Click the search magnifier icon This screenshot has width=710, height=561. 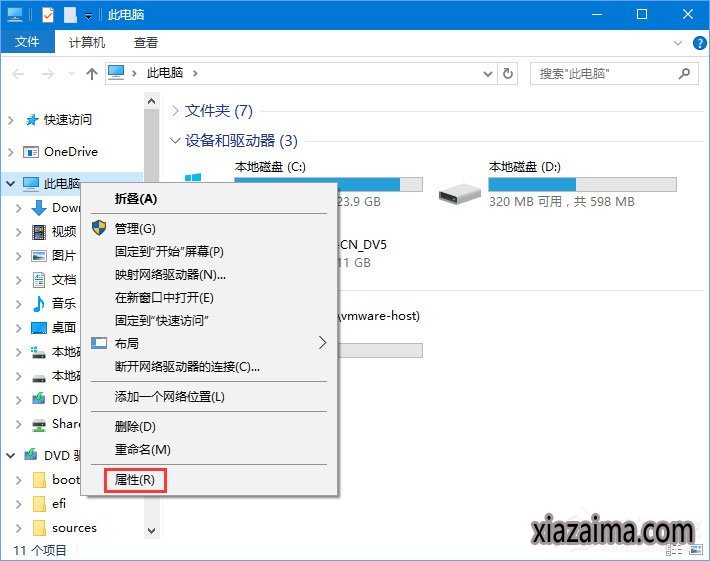pyautogui.click(x=685, y=74)
